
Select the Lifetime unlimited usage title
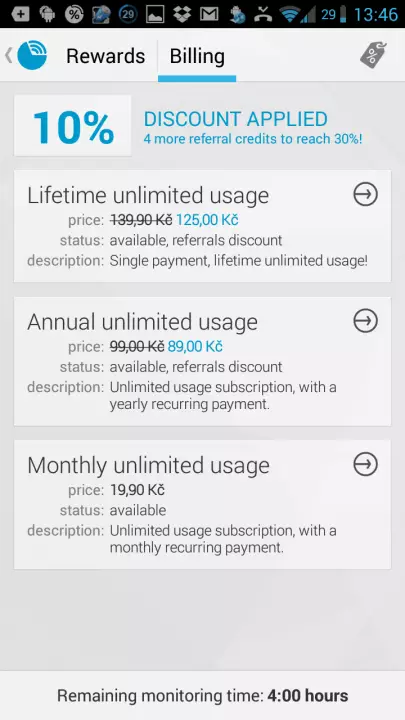click(148, 195)
